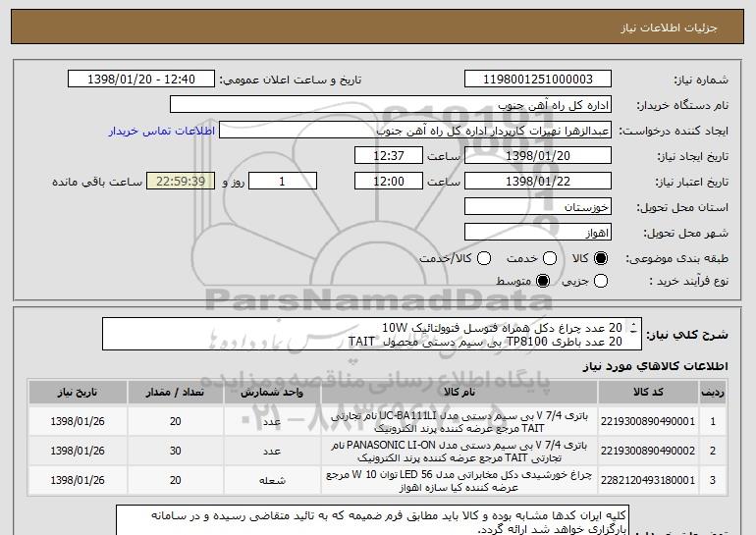
Task: Click unit شعله in row 3
Action: pos(272,481)
